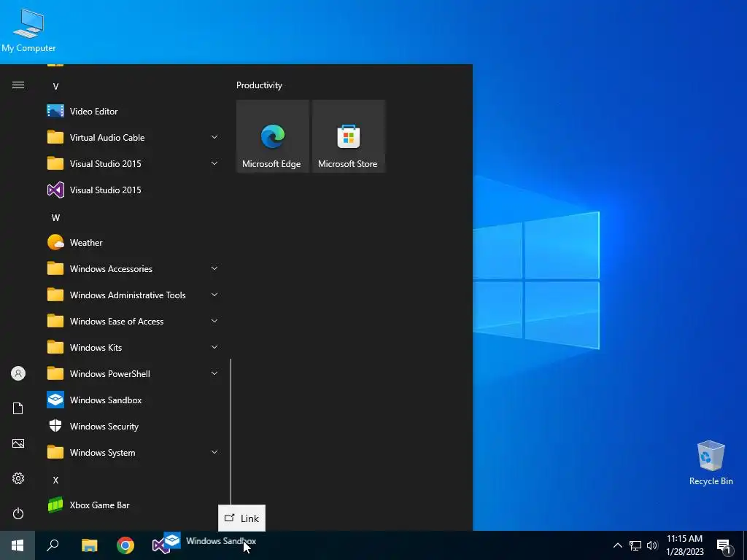
Task: Open Windows Security shield icon
Action: point(55,426)
